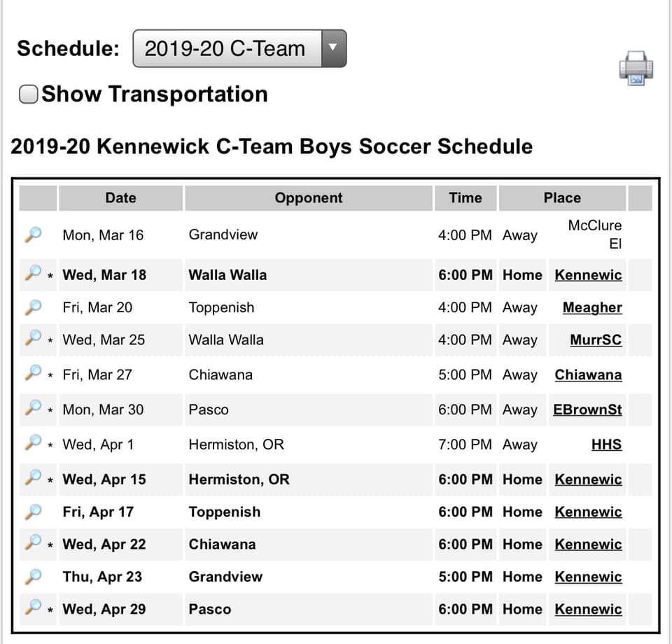The image size is (672, 644).
Task: Open details magnifier for Thu, Apr 23 Grandview
Action: coord(34,577)
